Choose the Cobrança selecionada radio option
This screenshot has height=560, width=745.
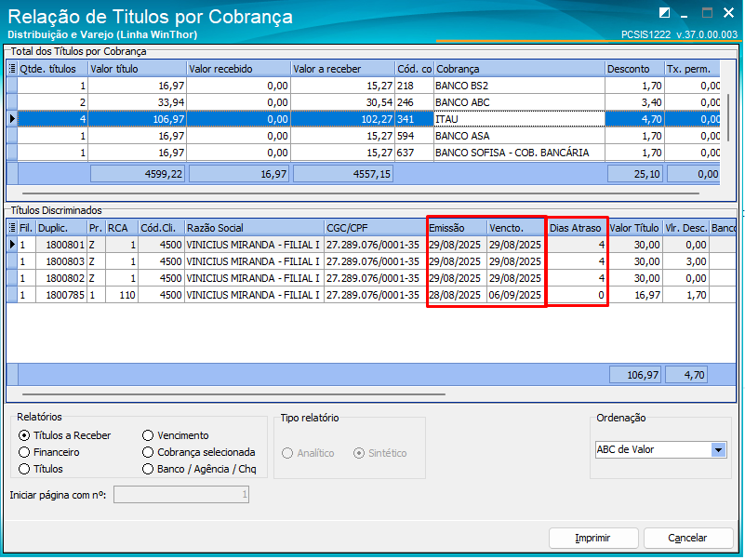click(x=199, y=452)
